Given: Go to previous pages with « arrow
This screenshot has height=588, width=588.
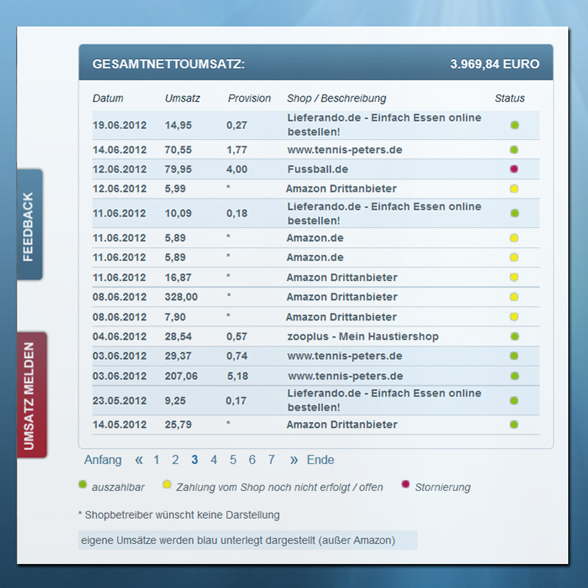Looking at the screenshot, I should pyautogui.click(x=139, y=460).
